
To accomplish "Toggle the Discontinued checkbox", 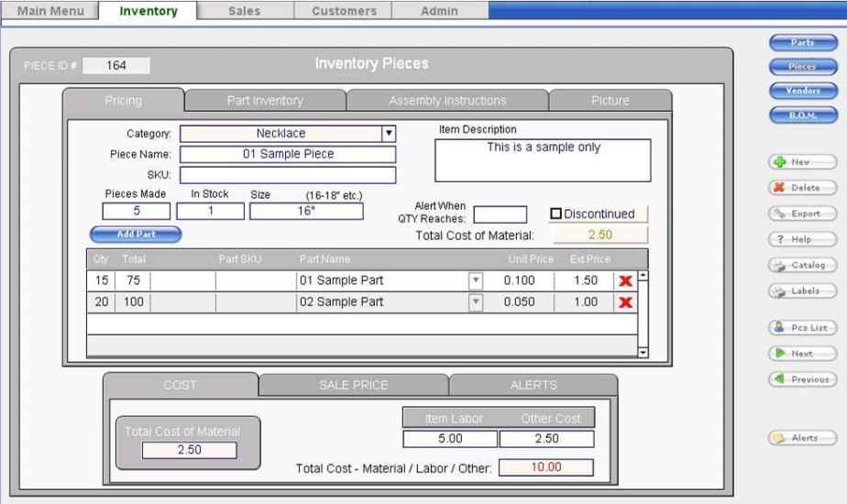I will tap(555, 214).
